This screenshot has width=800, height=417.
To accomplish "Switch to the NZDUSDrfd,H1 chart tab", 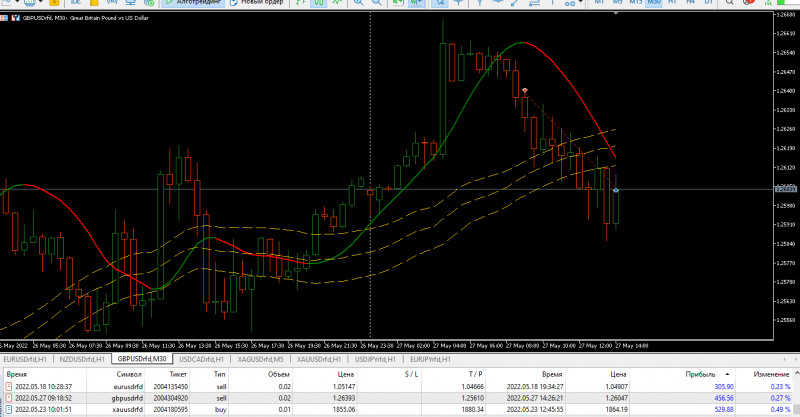I will pos(82,359).
